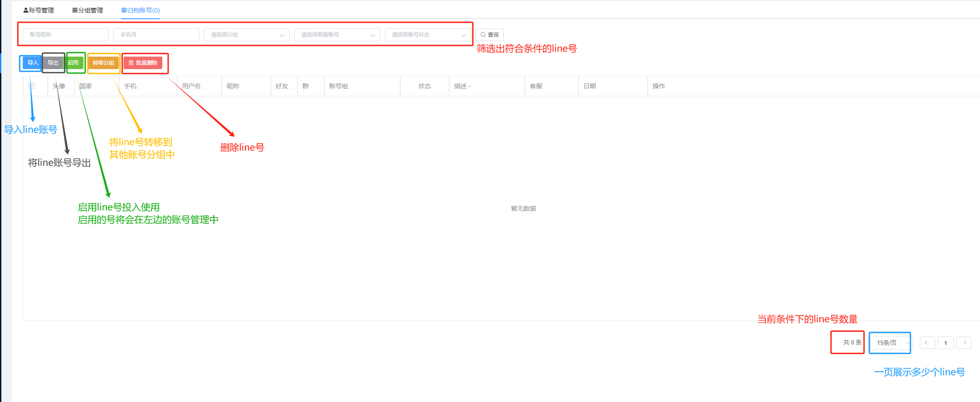Focus the 账号昵称 input field
This screenshot has width=980, height=402.
coord(66,35)
